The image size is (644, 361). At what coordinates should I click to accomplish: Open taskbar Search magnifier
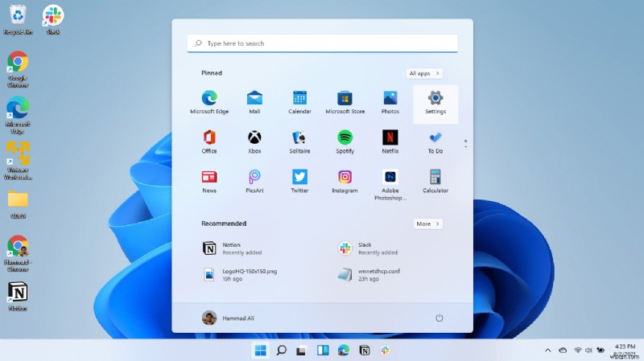pos(281,351)
